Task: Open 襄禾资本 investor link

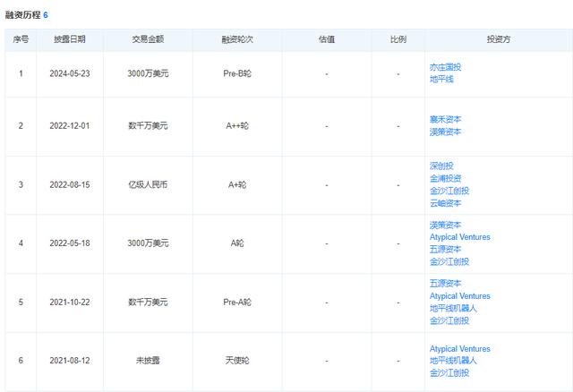Action: tap(445, 119)
